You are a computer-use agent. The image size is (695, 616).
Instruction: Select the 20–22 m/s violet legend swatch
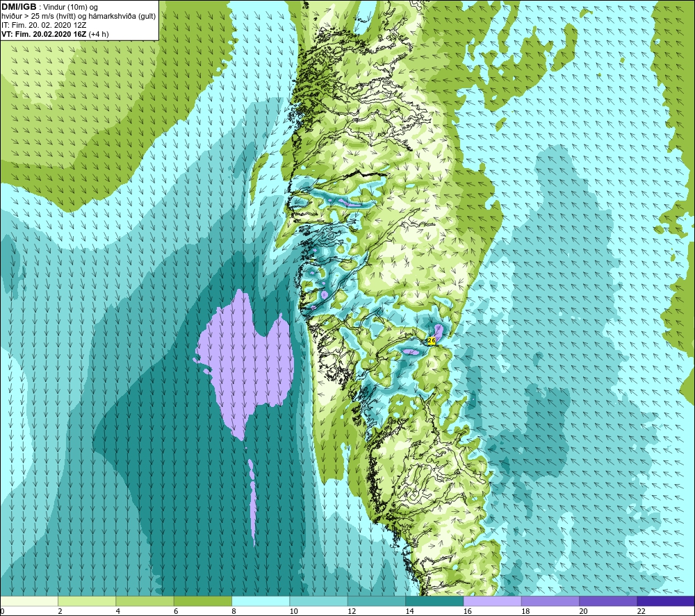coord(608,601)
